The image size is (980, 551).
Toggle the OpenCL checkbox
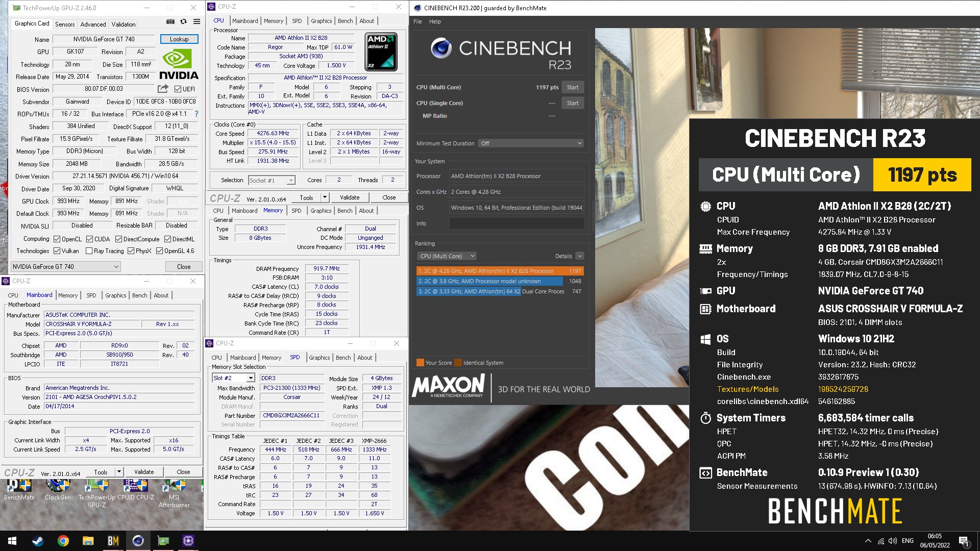[57, 239]
